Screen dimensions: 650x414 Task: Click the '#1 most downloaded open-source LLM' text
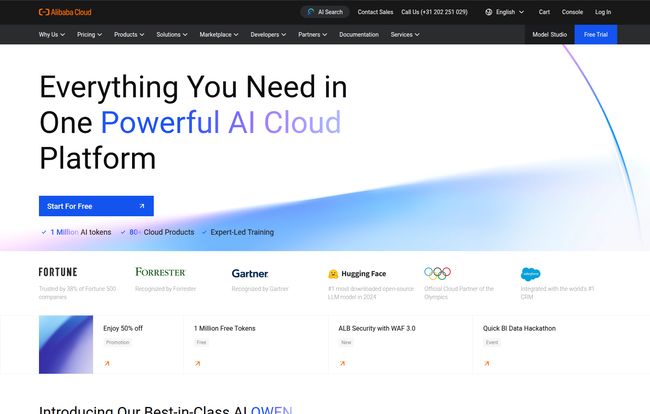(x=371, y=293)
